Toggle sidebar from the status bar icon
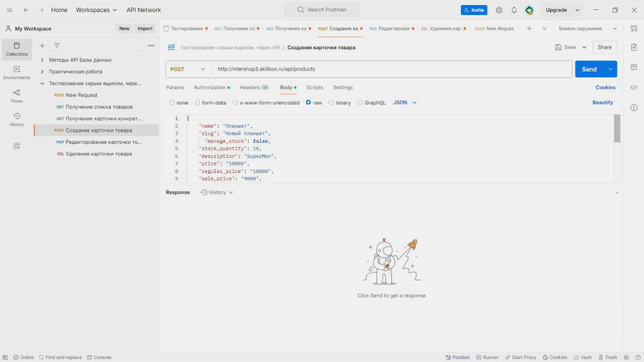644x362 pixels. pos(5,357)
